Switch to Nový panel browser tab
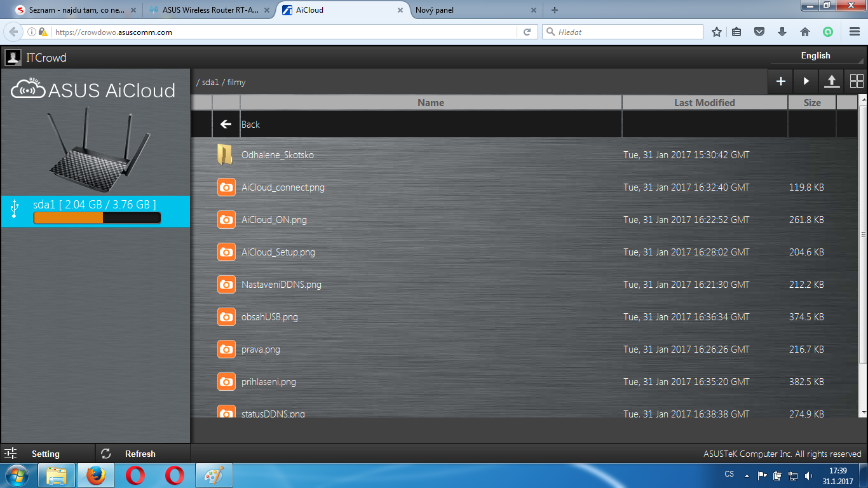 [x=469, y=10]
